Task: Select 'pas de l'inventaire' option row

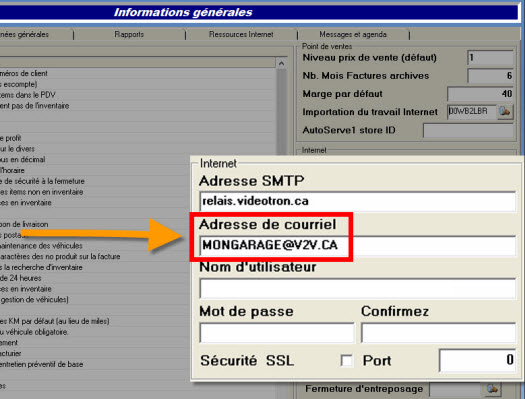Action: 137,106
